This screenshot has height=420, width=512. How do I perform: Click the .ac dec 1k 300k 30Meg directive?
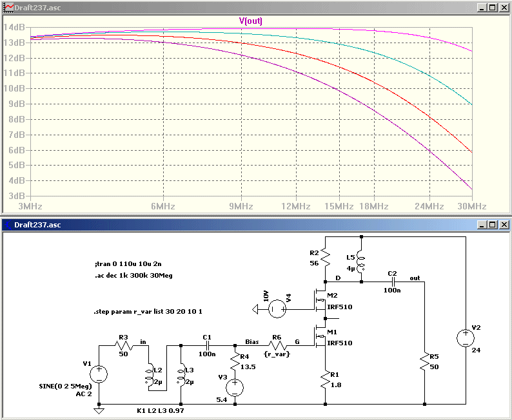pyautogui.click(x=133, y=276)
